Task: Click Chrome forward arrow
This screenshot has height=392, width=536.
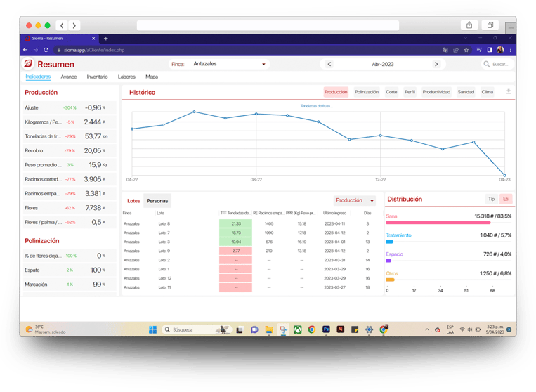Action: [x=36, y=50]
